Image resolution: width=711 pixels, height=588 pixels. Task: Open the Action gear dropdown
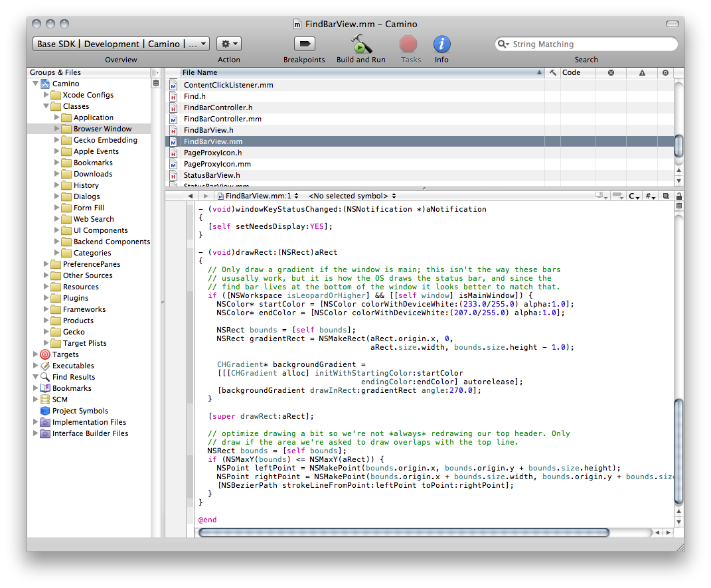228,44
